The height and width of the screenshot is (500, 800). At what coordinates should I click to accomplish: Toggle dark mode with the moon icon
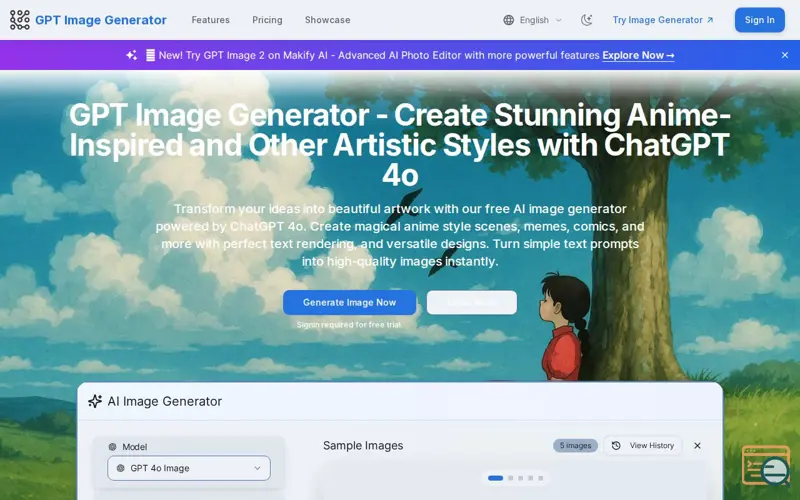[587, 20]
